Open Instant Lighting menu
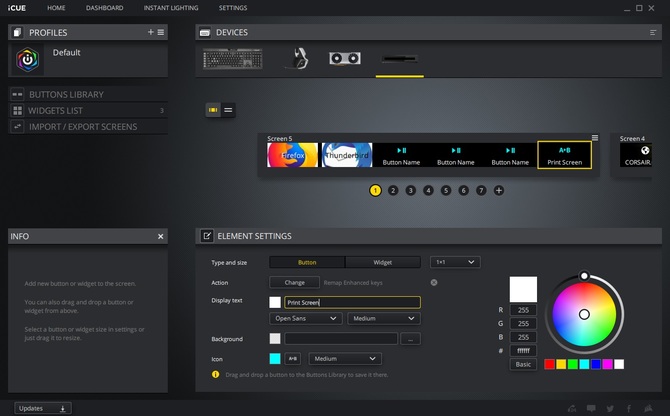This screenshot has height=416, width=670. [171, 8]
